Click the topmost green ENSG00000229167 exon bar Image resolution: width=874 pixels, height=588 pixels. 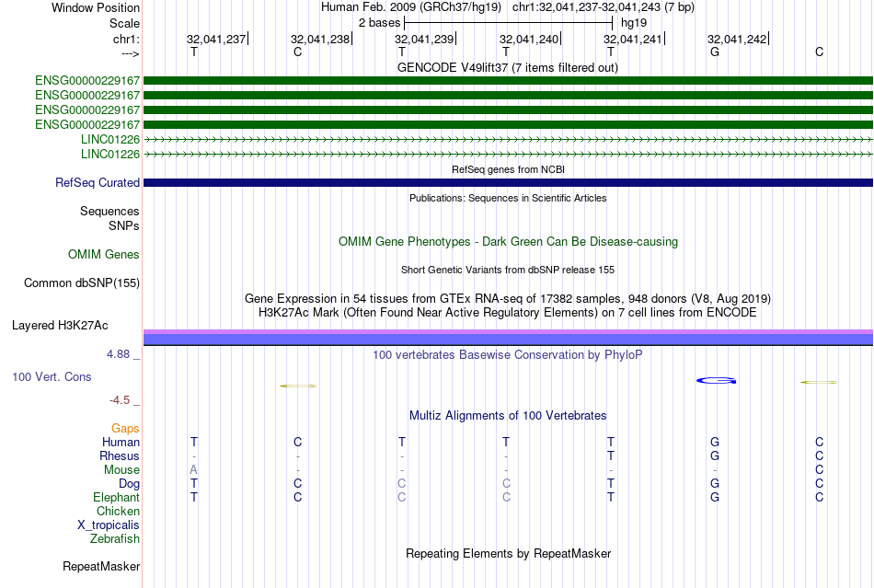click(508, 81)
